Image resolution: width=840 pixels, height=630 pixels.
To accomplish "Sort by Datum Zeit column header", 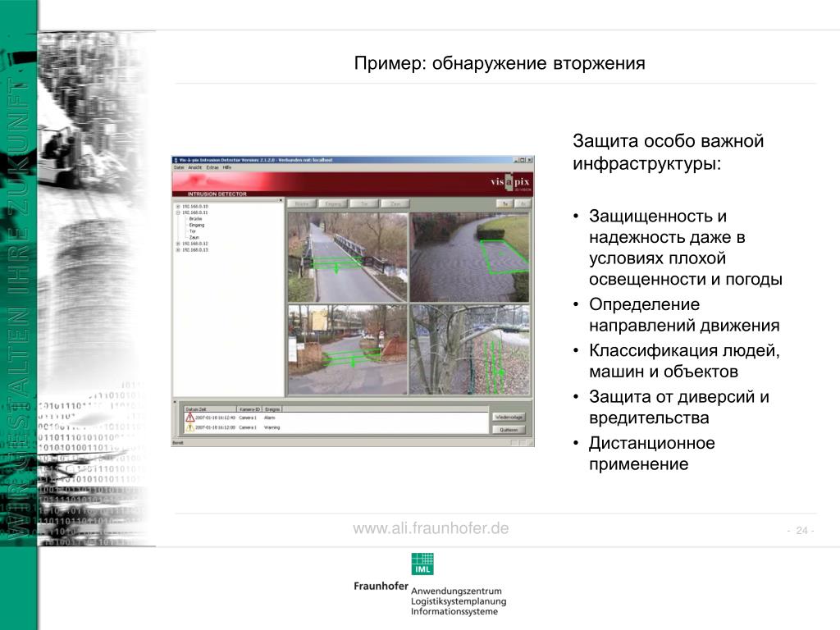I will [x=209, y=409].
